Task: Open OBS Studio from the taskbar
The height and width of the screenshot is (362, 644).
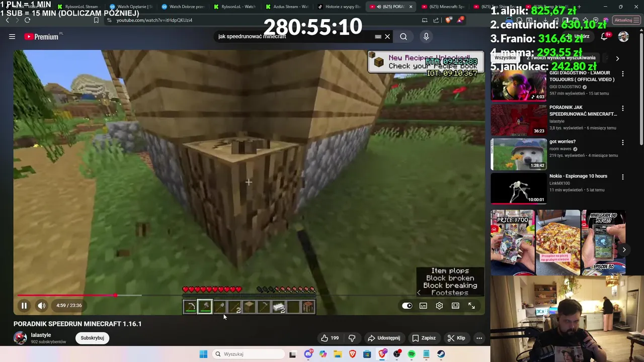Action: 397,354
